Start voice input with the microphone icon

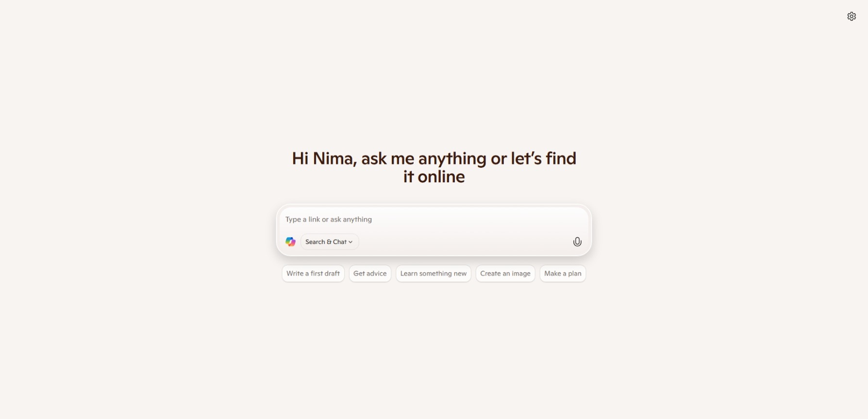[577, 242]
